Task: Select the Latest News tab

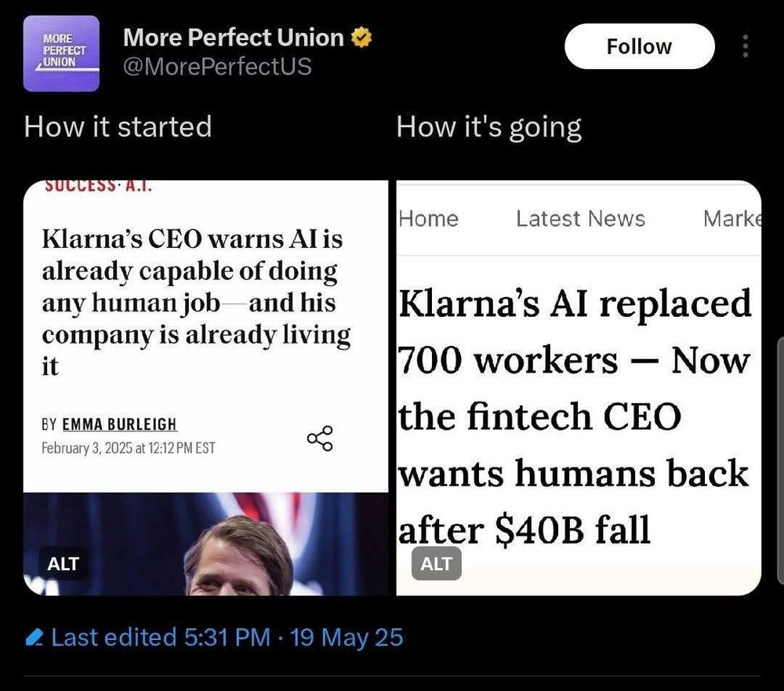Action: point(580,219)
